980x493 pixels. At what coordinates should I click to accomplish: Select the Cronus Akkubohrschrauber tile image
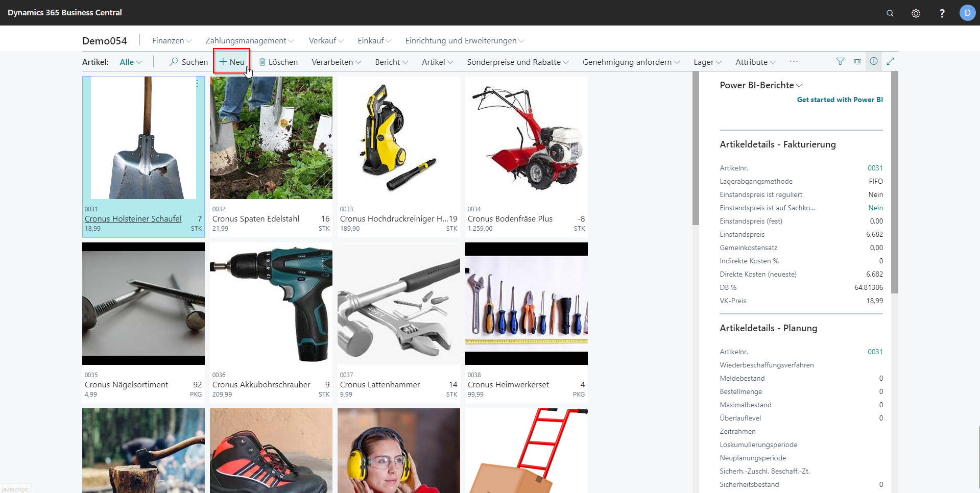pos(271,304)
